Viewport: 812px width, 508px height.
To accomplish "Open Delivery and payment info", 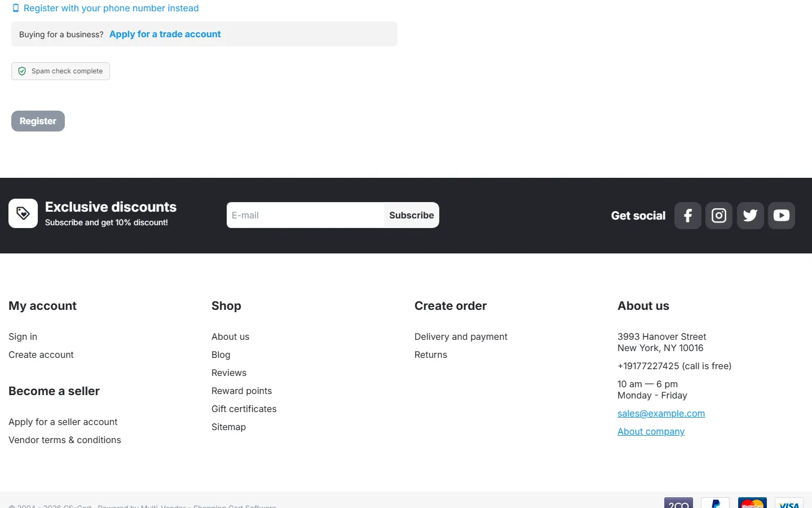I will tap(461, 337).
